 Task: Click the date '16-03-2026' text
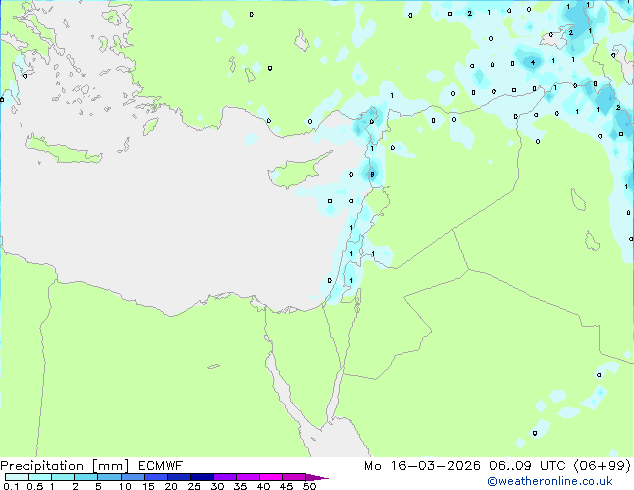click(x=435, y=466)
